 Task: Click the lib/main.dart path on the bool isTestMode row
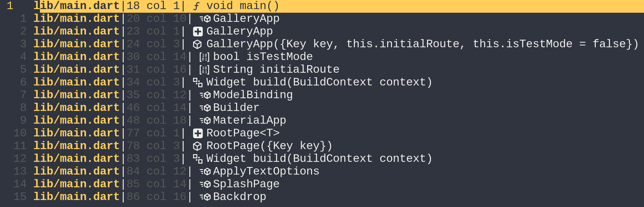77,57
